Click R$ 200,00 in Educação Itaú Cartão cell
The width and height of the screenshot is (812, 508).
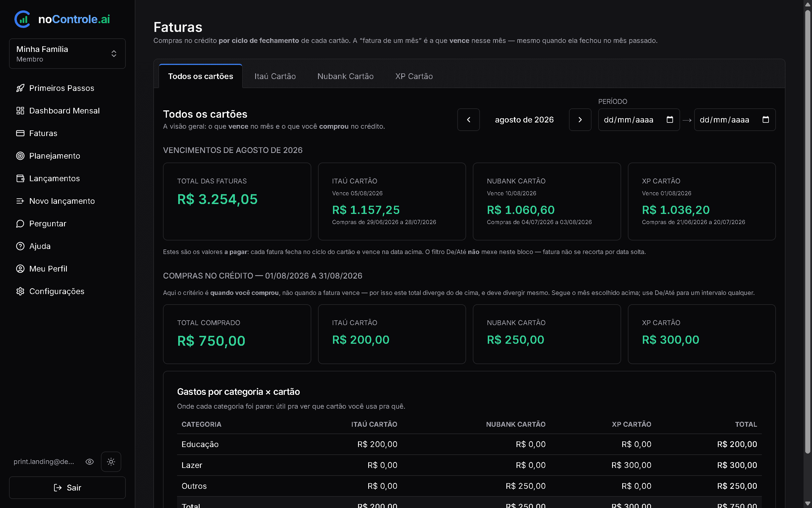click(377, 444)
